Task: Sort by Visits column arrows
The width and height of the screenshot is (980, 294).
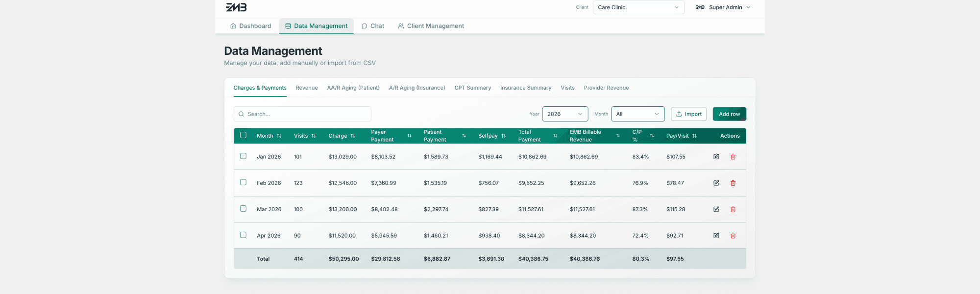Action: (x=314, y=136)
